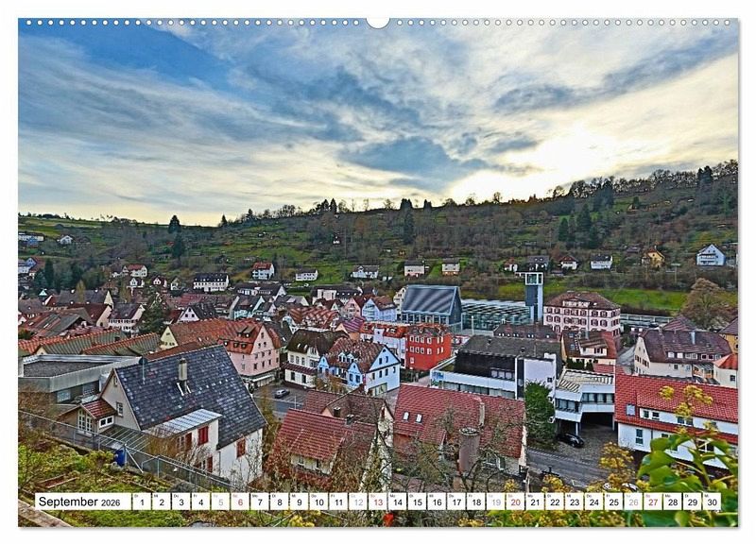The width and height of the screenshot is (756, 545).
Task: Select day 25 in calendar strip
Action: (x=613, y=502)
